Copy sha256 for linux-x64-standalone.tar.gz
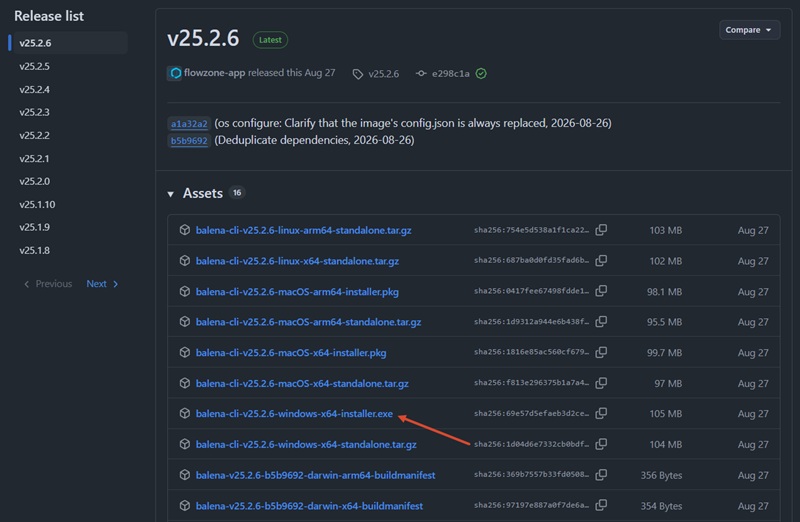The width and height of the screenshot is (800, 522). point(601,261)
